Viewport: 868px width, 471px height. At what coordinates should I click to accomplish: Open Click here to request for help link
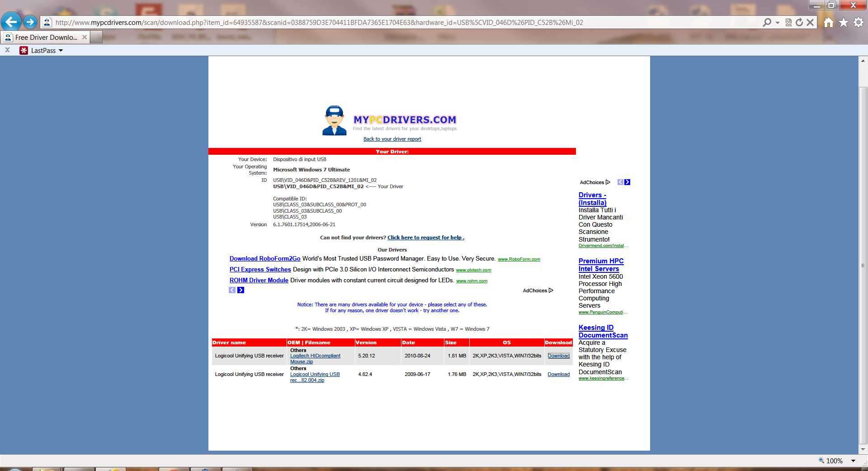pos(426,238)
